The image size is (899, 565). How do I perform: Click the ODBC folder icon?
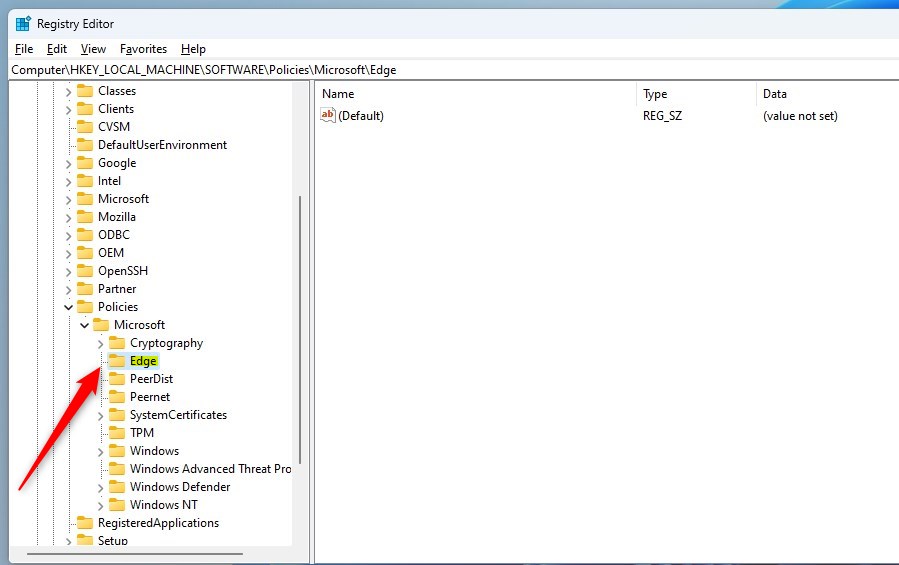(x=85, y=235)
